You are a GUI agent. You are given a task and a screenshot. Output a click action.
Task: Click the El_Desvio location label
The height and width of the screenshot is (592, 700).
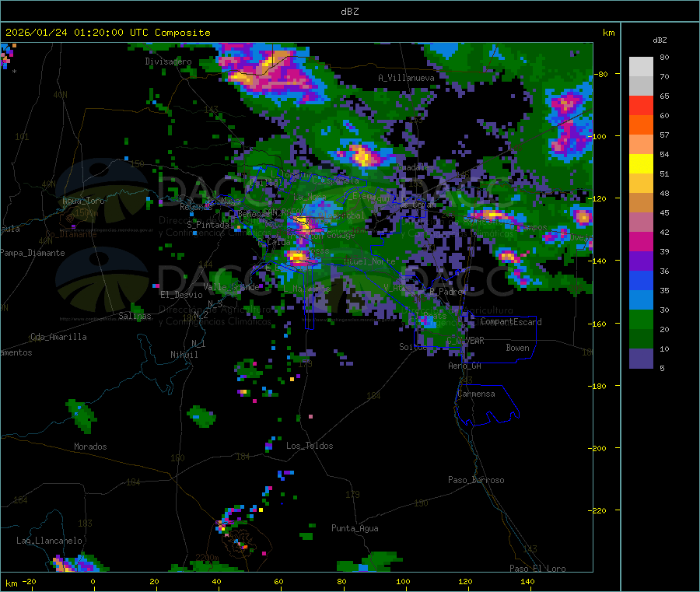pyautogui.click(x=181, y=295)
